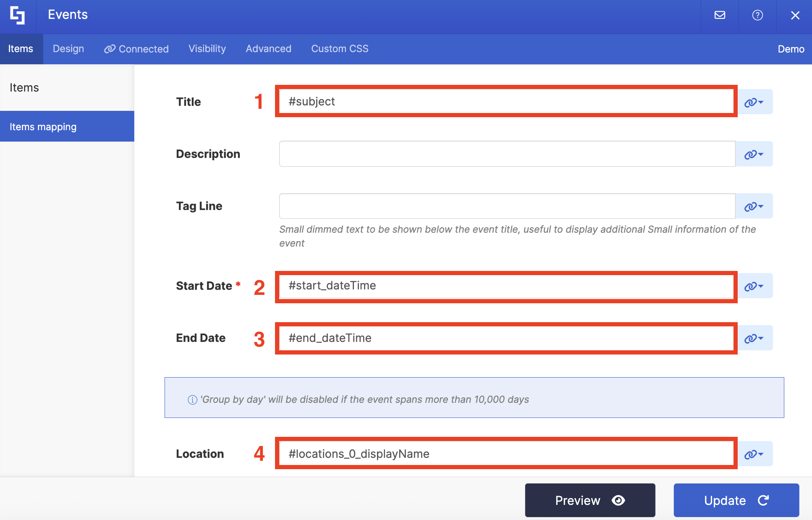
Task: Open Location field connect-link dropdown
Action: (754, 454)
